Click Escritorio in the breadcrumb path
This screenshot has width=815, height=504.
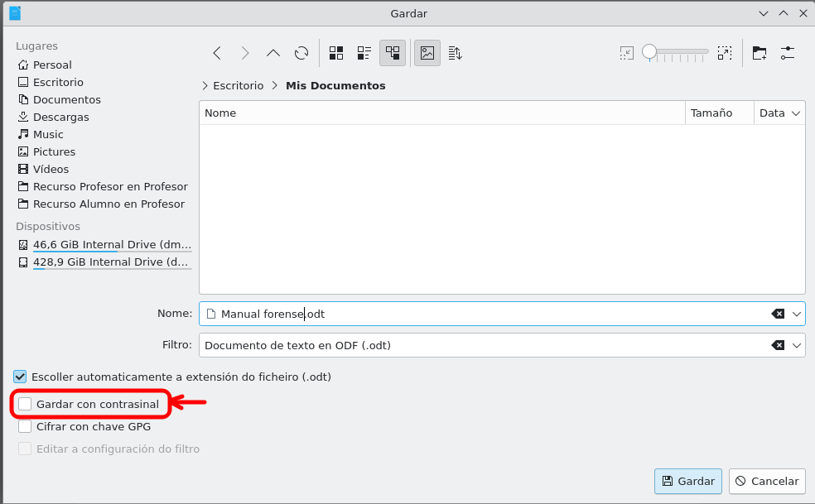(238, 86)
